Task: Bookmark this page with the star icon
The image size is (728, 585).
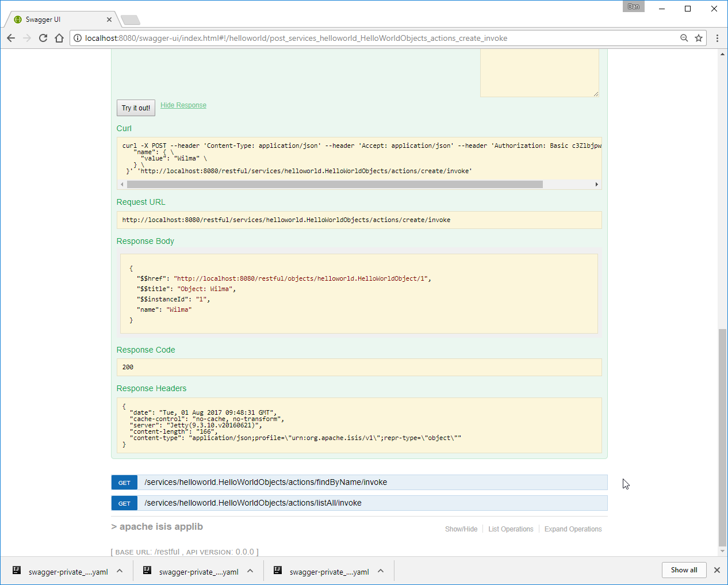Action: coord(699,38)
